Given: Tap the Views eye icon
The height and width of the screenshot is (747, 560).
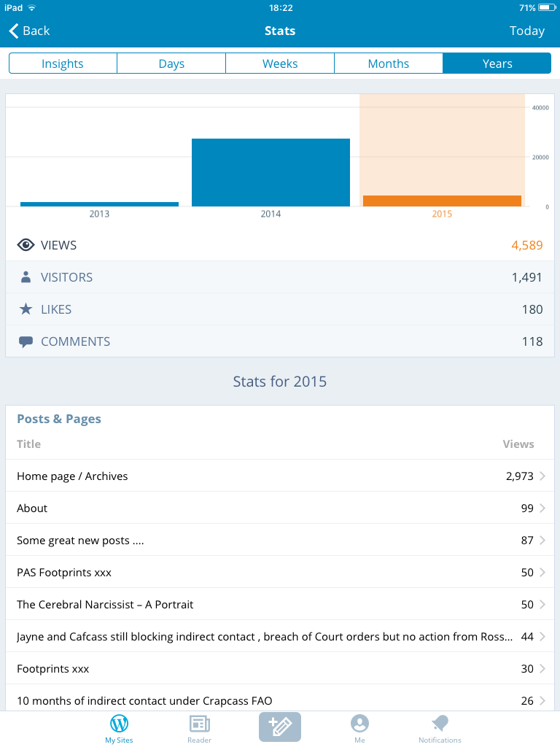Looking at the screenshot, I should 26,245.
